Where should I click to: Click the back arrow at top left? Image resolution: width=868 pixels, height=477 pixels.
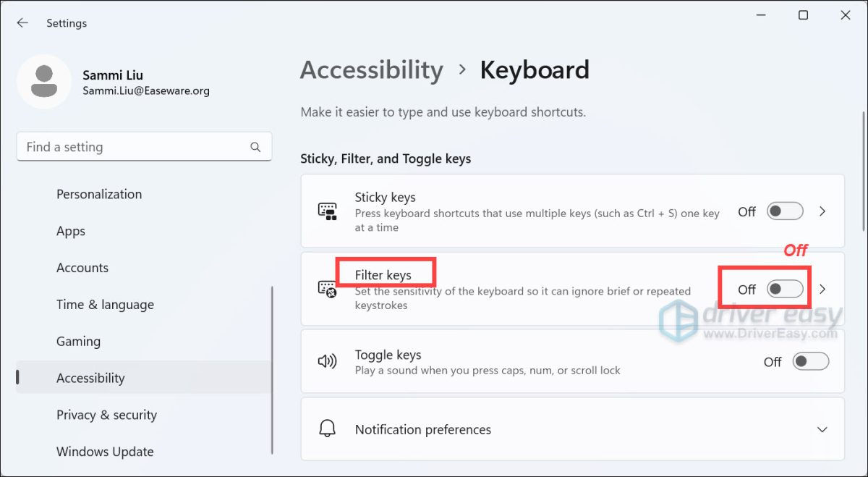pyautogui.click(x=22, y=22)
